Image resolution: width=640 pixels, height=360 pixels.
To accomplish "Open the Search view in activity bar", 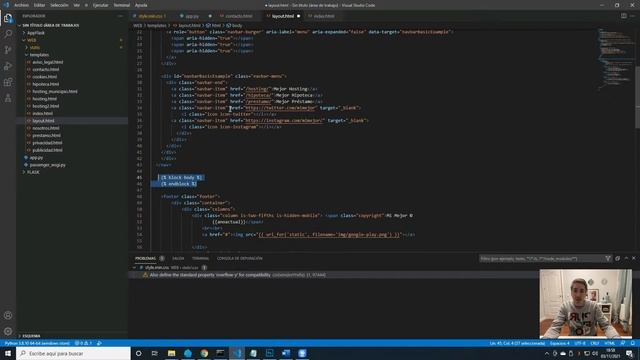I will 8,34.
